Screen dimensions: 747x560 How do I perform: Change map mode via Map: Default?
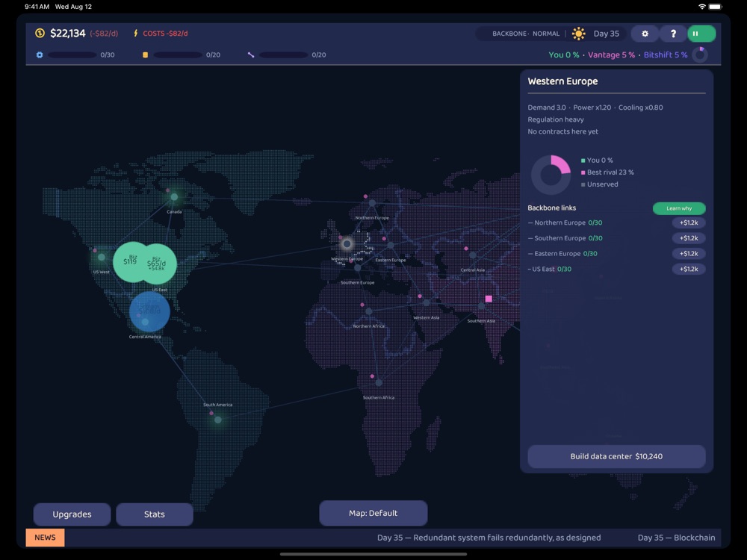coord(373,514)
